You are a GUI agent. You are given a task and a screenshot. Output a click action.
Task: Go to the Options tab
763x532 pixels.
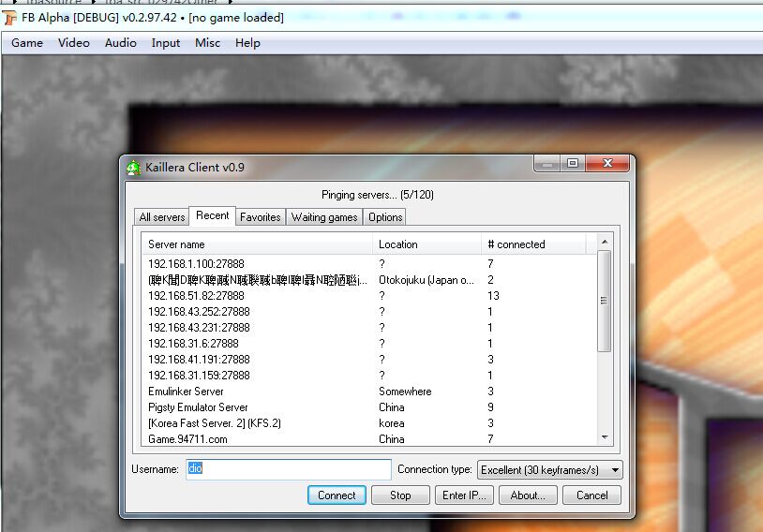point(385,217)
